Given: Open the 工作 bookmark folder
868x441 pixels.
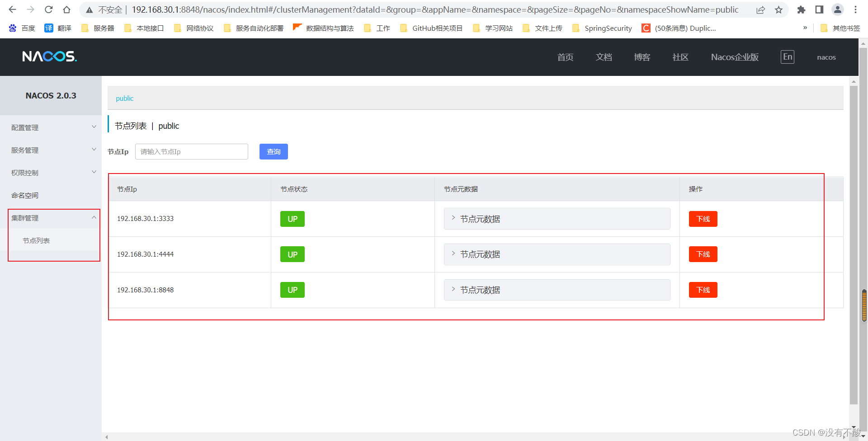Looking at the screenshot, I should pyautogui.click(x=377, y=28).
